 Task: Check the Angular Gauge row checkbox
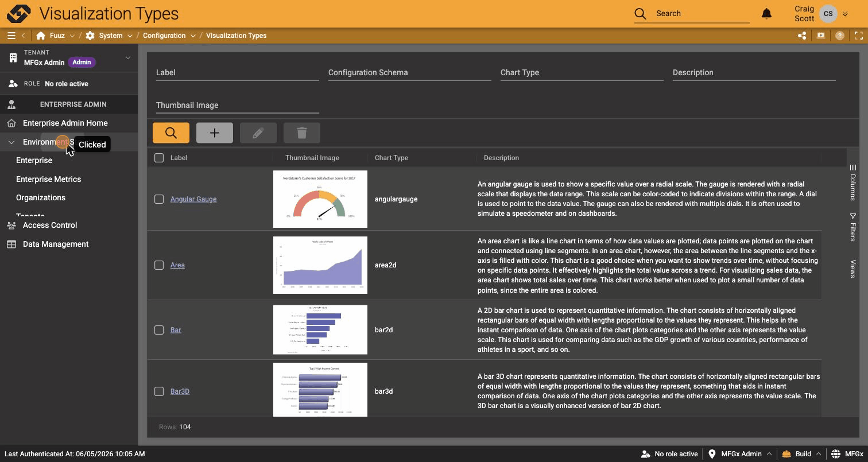pos(159,199)
